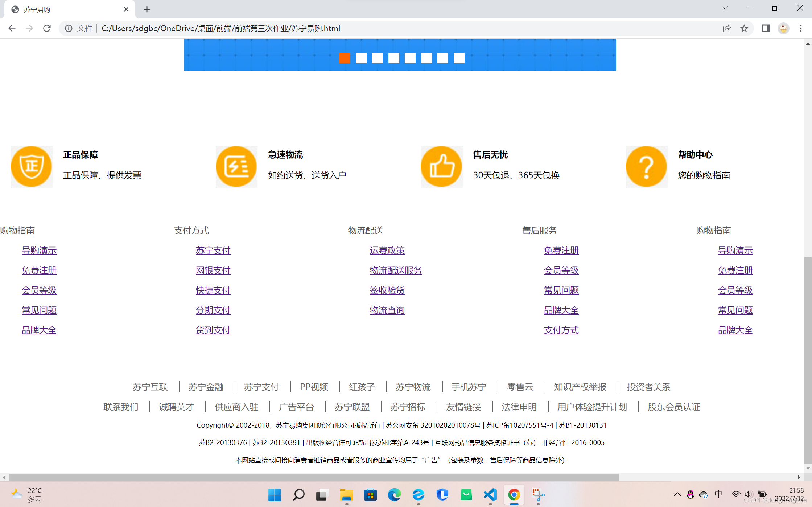The height and width of the screenshot is (507, 812).
Task: Open the 分期支付 link
Action: point(213,310)
